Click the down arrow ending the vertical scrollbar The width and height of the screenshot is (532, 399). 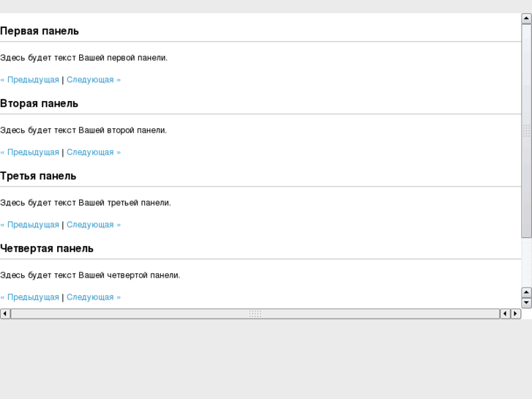(526, 303)
